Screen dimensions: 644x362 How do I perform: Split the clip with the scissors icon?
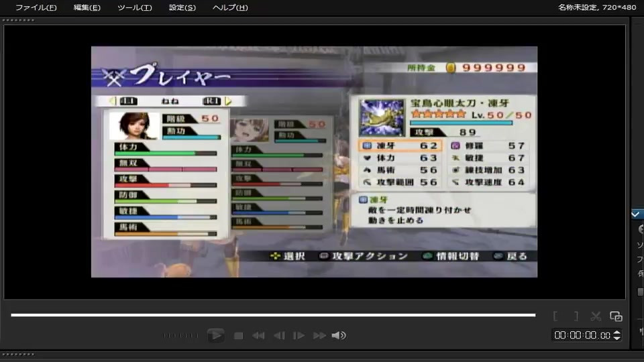coord(596,316)
